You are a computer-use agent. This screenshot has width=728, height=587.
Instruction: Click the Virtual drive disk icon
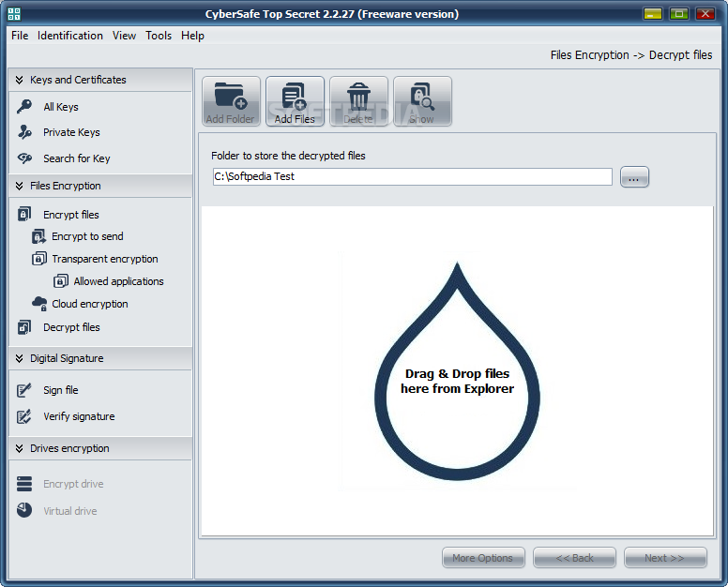(x=24, y=510)
